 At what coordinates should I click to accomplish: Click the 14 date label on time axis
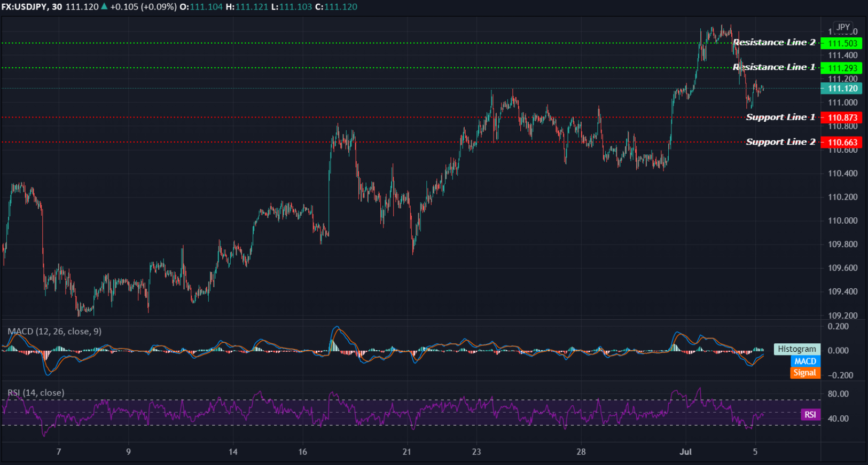click(x=233, y=452)
